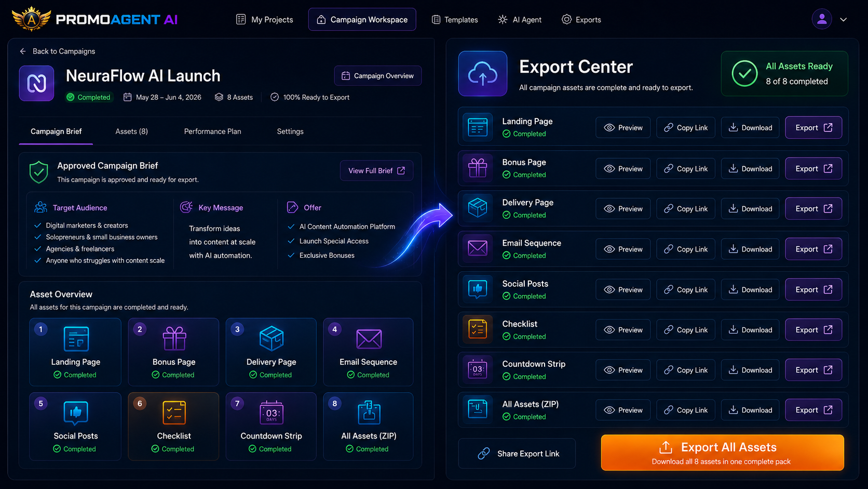Open the AI Agent nav item
This screenshot has height=489, width=868.
(520, 20)
